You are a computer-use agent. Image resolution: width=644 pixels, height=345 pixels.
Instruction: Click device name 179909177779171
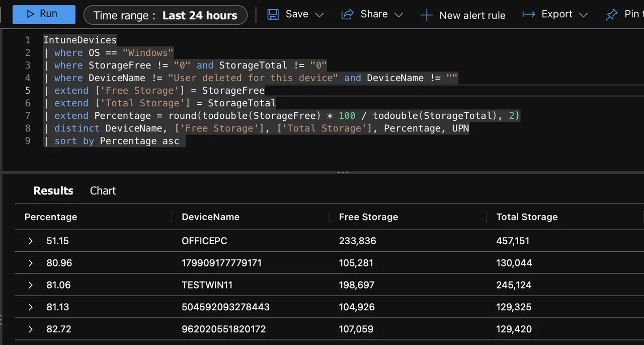pos(221,263)
